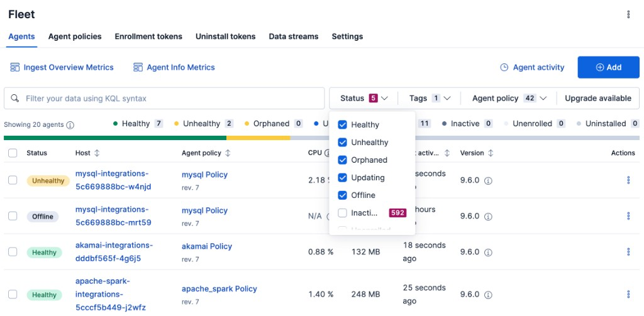Click the green healthy segment of status bar
This screenshot has height=316, width=644.
click(115, 138)
